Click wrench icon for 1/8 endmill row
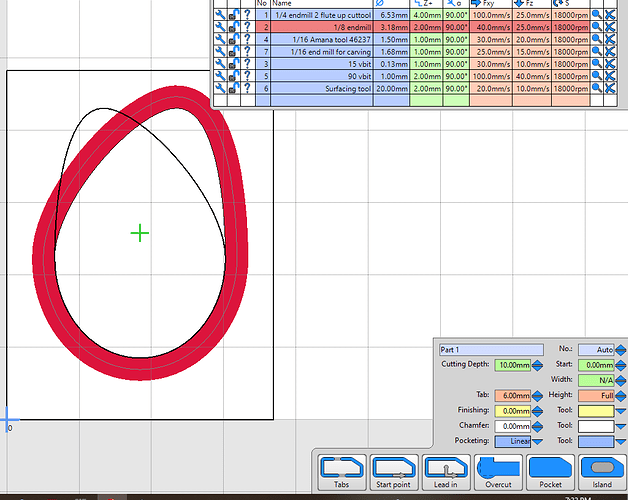This screenshot has width=628, height=500. click(x=220, y=28)
